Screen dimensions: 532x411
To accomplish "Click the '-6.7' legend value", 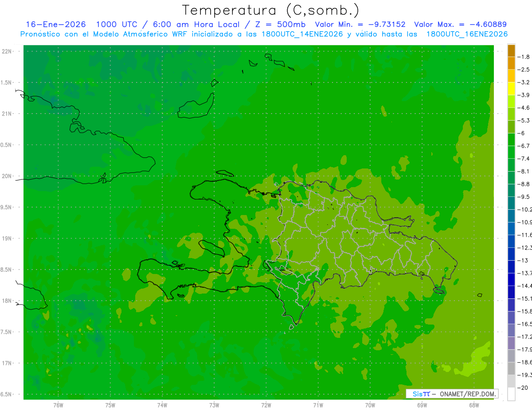I will (524, 146).
